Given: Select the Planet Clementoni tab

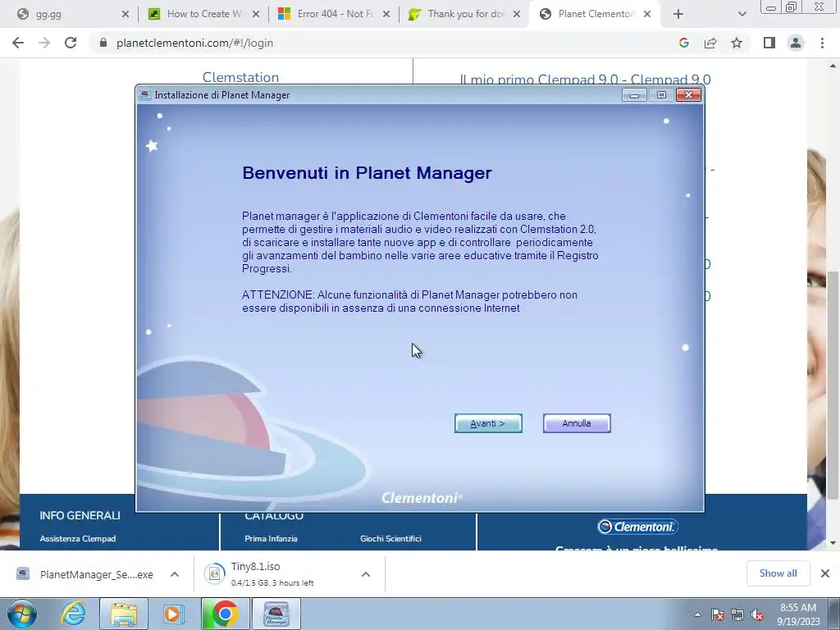Looking at the screenshot, I should coord(594,14).
